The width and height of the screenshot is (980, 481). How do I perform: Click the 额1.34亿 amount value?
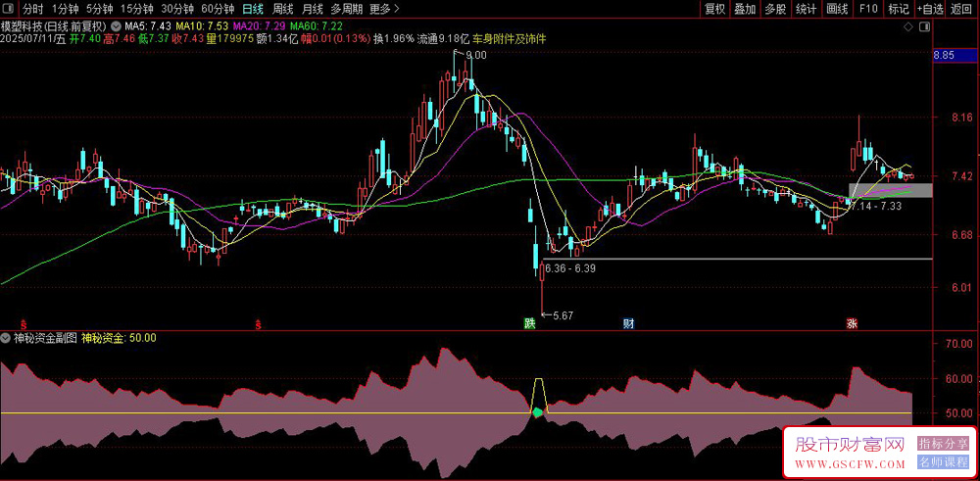tap(277, 39)
